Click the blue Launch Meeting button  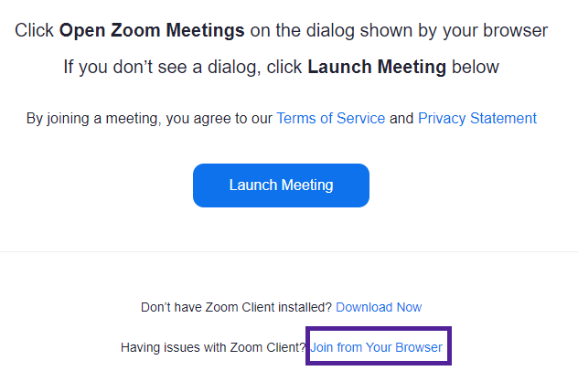click(281, 185)
